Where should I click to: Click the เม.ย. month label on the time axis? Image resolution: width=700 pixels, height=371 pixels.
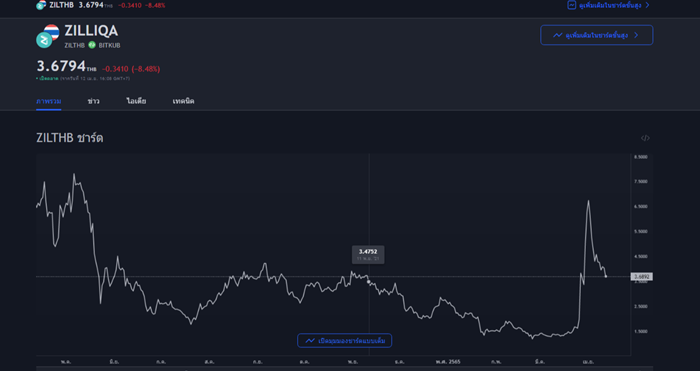588,362
